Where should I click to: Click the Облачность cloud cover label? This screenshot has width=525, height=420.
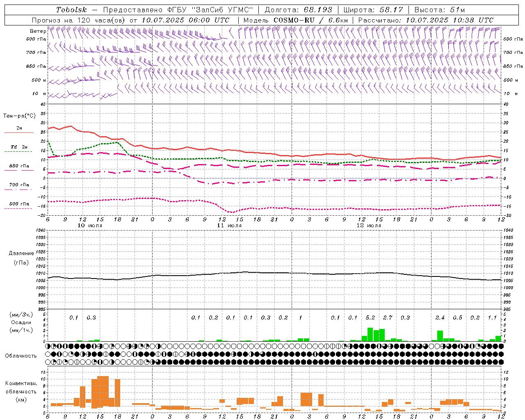21,356
